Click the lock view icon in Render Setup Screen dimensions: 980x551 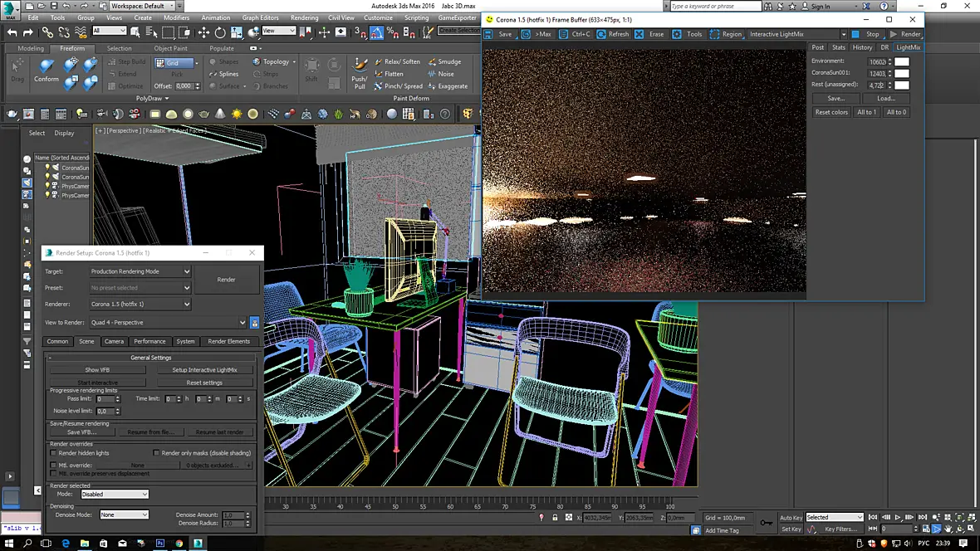(254, 323)
